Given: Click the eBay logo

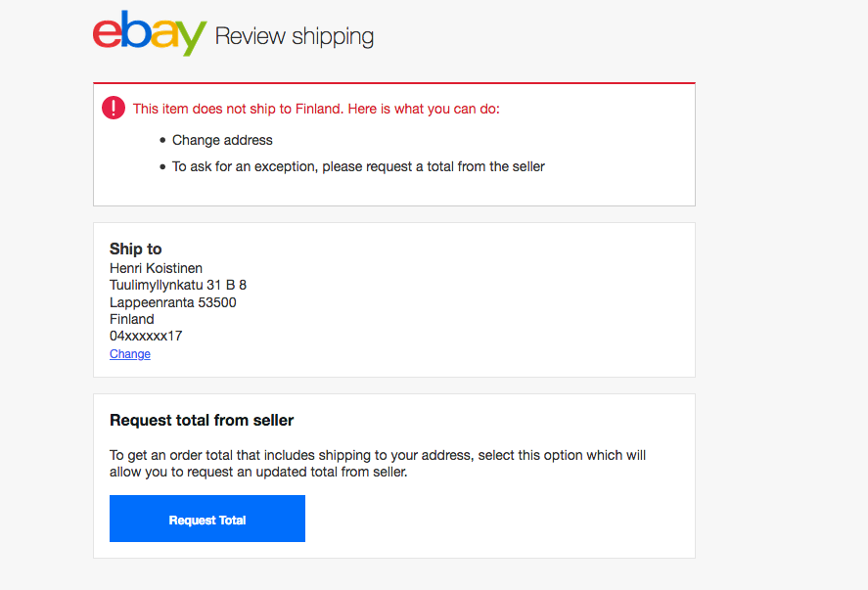Looking at the screenshot, I should 150,34.
